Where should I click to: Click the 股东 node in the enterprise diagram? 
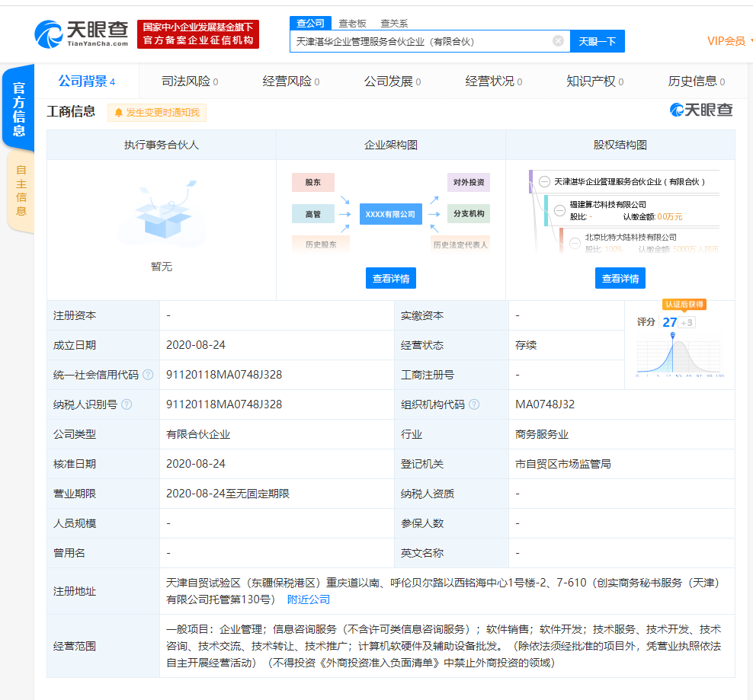click(313, 182)
